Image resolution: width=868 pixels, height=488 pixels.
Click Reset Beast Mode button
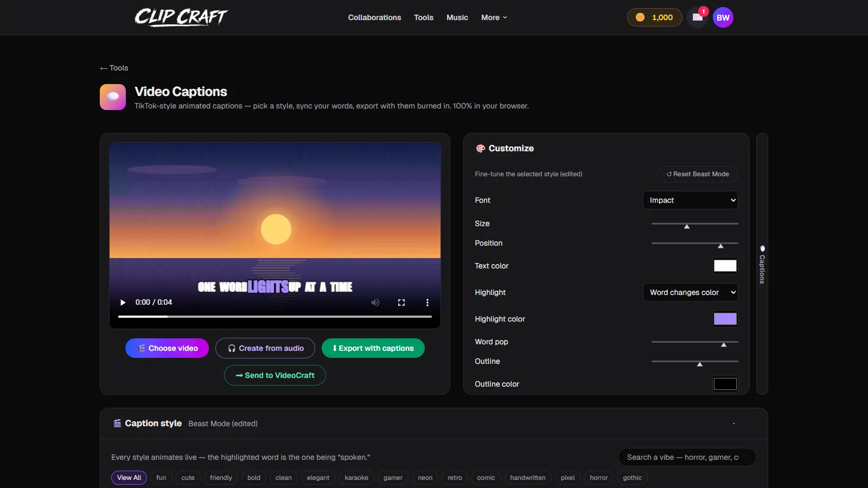coord(698,174)
